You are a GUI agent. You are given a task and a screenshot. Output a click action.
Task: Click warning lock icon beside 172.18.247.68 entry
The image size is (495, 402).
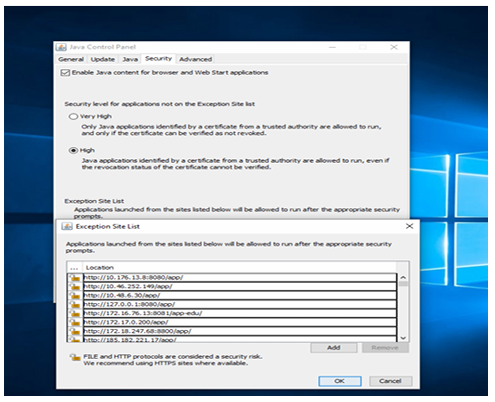[75, 331]
